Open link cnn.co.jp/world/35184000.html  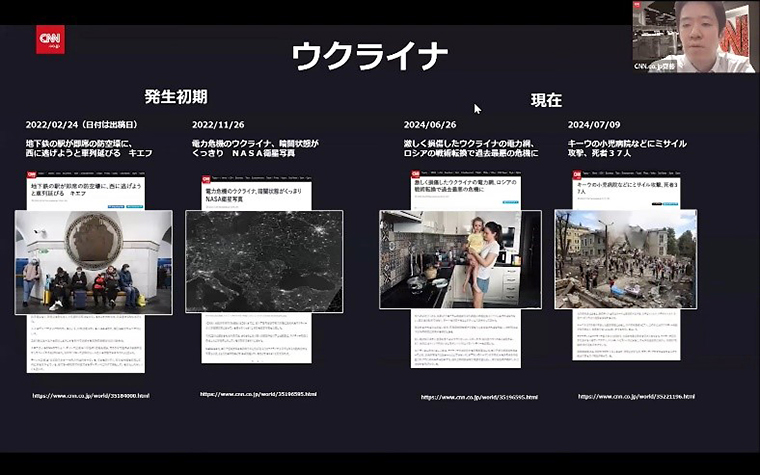click(91, 396)
